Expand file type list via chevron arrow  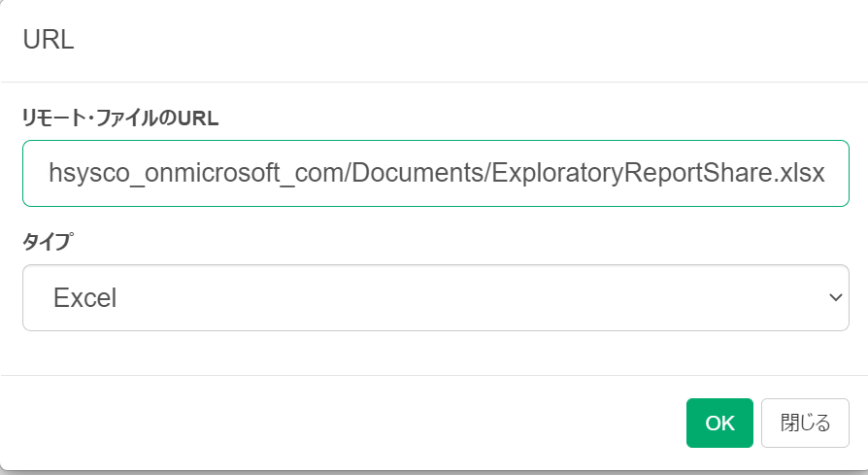click(835, 298)
